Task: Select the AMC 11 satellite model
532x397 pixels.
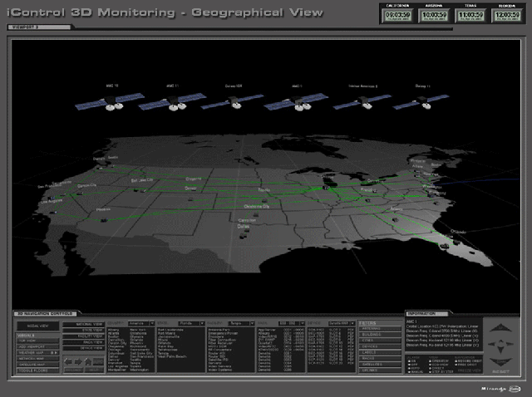Action: tap(172, 101)
